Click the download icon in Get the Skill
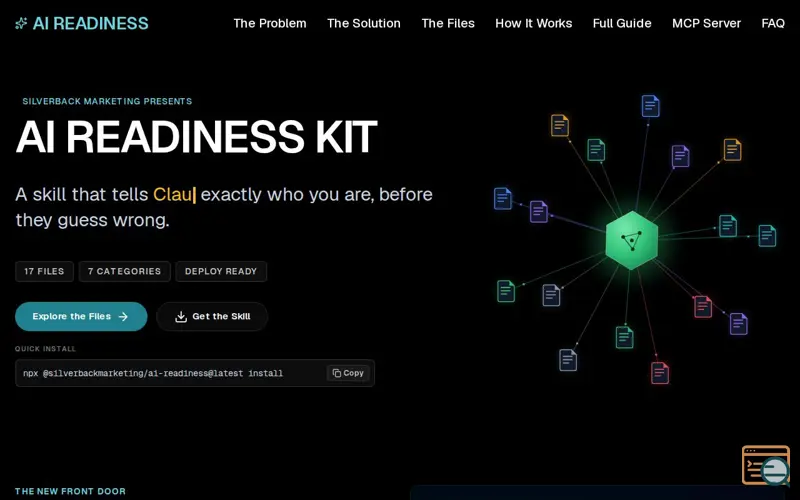This screenshot has height=500, width=800. (181, 317)
